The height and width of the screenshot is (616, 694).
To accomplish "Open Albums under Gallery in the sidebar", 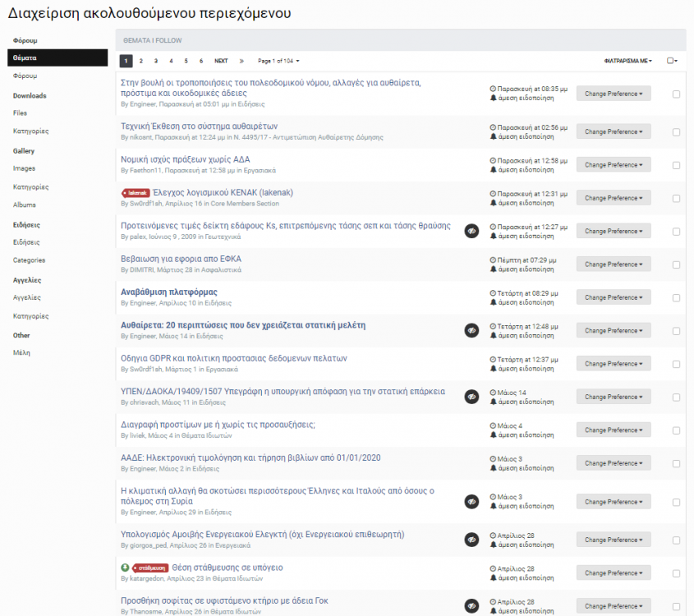I will (25, 205).
